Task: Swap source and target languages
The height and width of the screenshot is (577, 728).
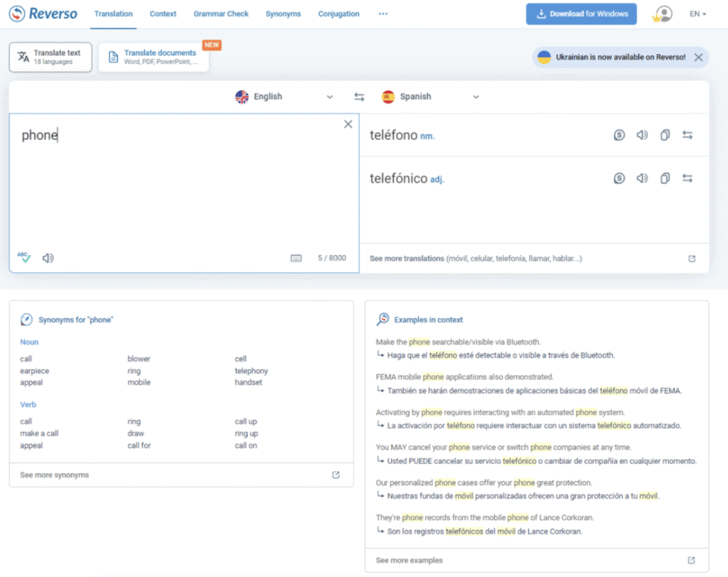Action: (x=359, y=97)
